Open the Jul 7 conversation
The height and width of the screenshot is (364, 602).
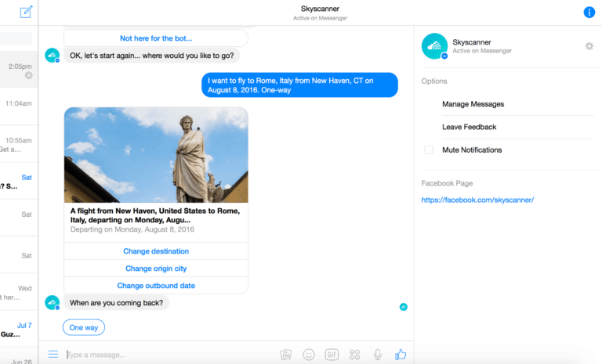19,329
